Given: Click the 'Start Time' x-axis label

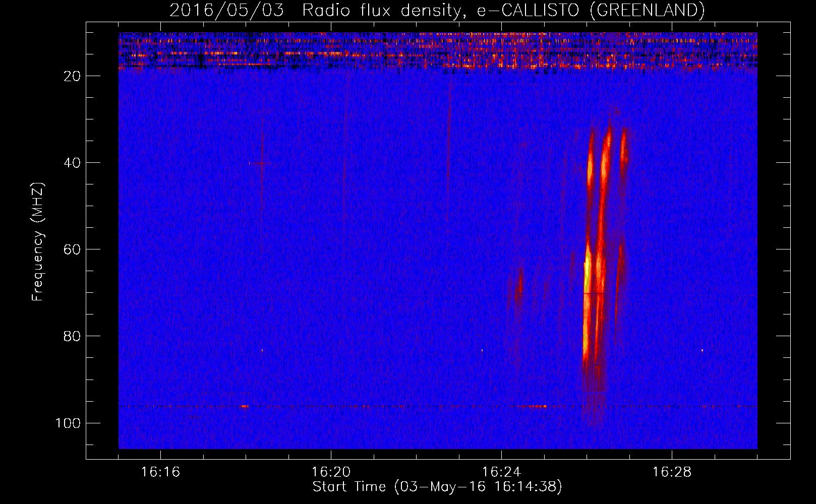Looking at the screenshot, I should (x=437, y=487).
